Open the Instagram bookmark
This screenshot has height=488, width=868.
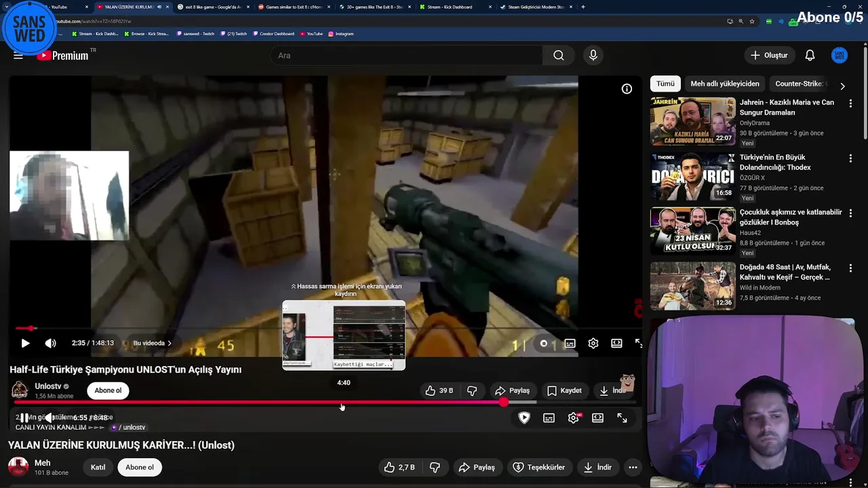pos(340,33)
